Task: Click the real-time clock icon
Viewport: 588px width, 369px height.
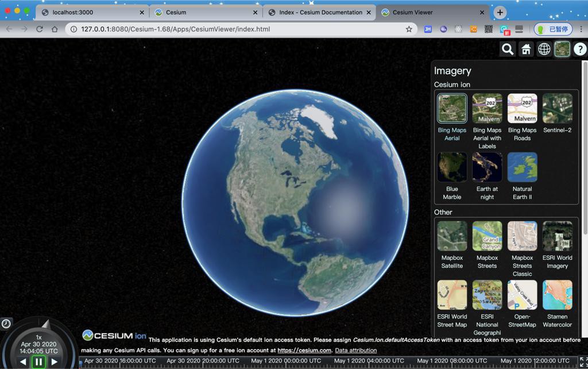Action: tap(6, 324)
